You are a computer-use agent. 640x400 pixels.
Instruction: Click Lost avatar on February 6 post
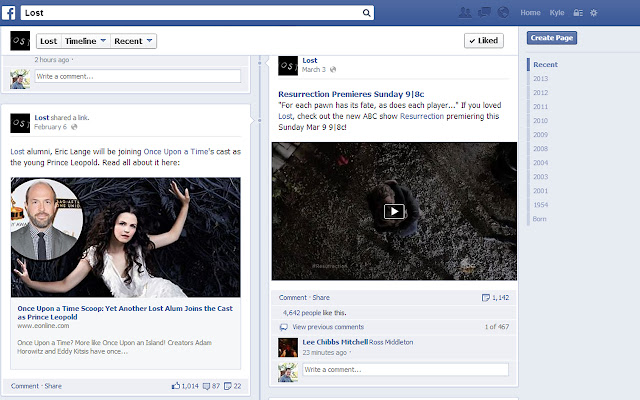pyautogui.click(x=20, y=123)
